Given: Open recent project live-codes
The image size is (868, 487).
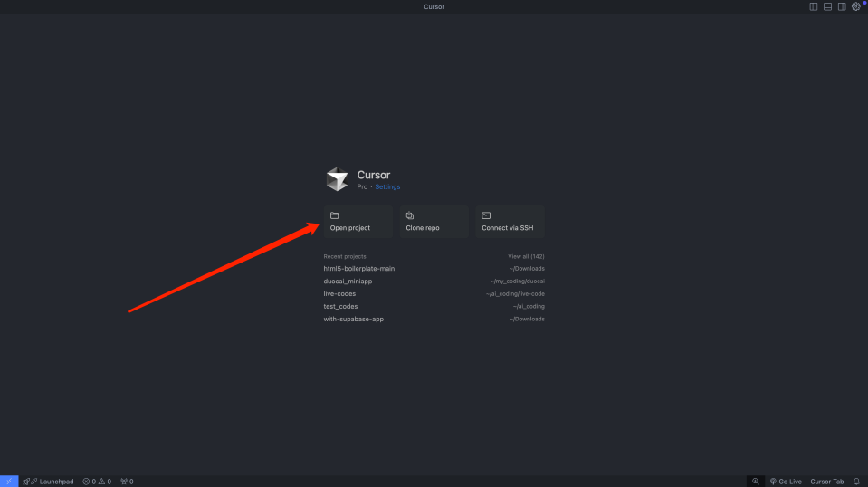Looking at the screenshot, I should pyautogui.click(x=339, y=294).
